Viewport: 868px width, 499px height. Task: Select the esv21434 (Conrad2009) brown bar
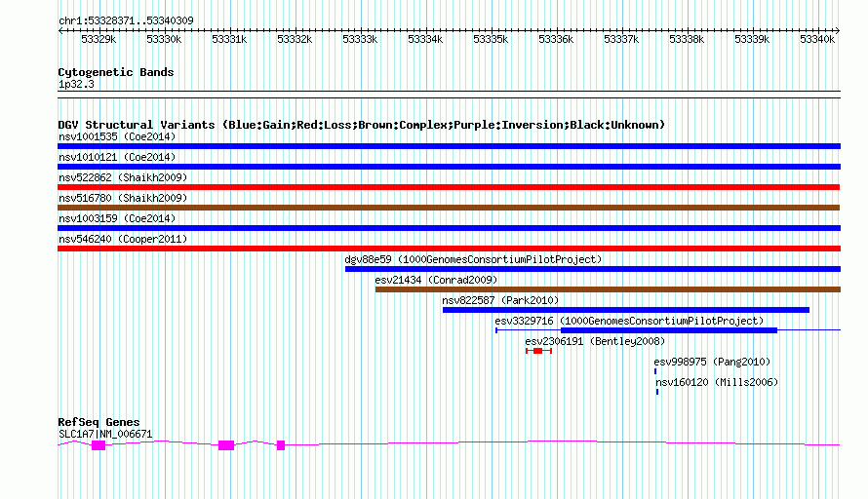click(608, 289)
